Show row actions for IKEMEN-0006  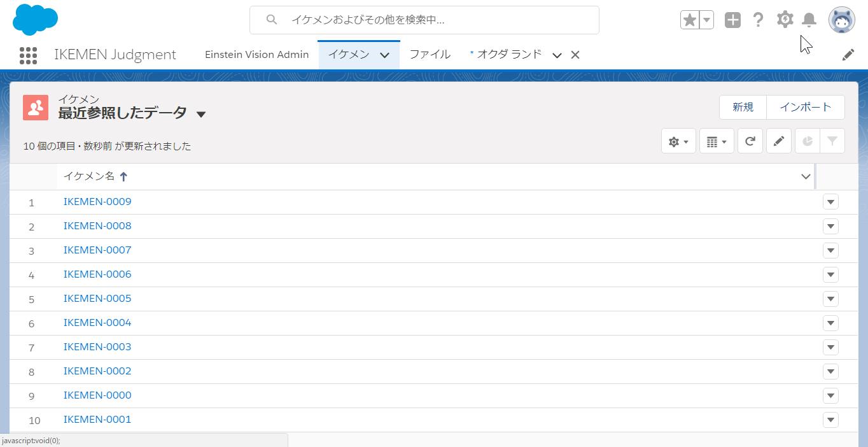pyautogui.click(x=830, y=274)
